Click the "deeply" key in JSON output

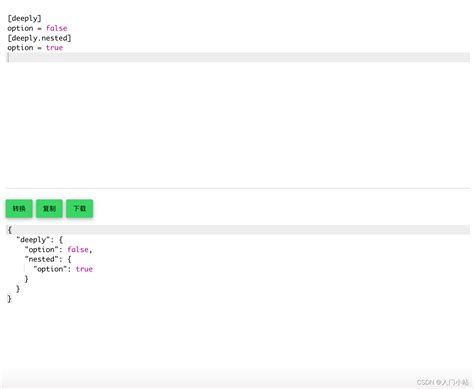pyautogui.click(x=33, y=240)
